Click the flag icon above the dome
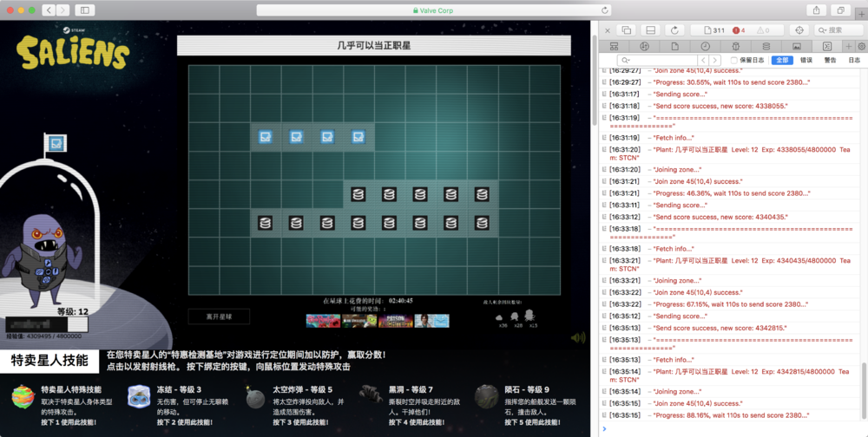868x437 pixels. click(x=56, y=143)
